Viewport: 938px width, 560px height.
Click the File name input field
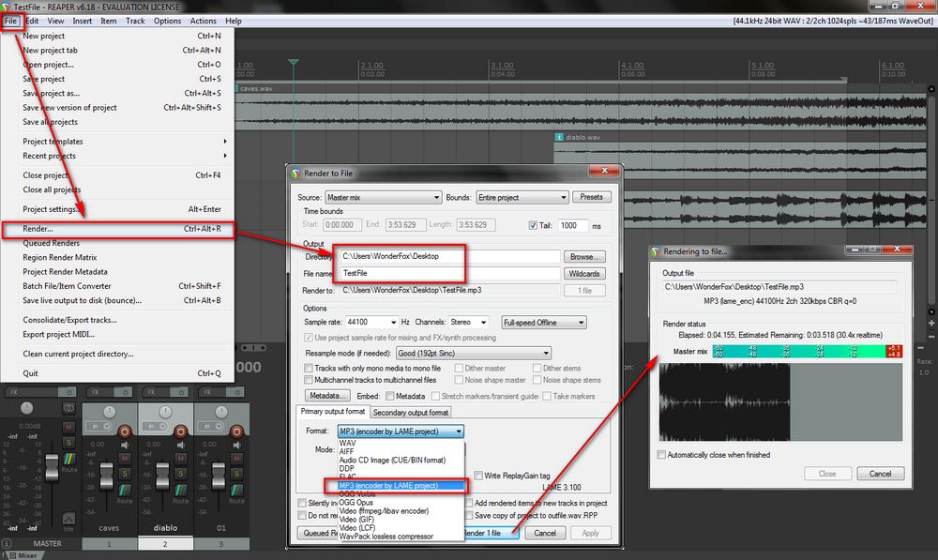coord(450,273)
